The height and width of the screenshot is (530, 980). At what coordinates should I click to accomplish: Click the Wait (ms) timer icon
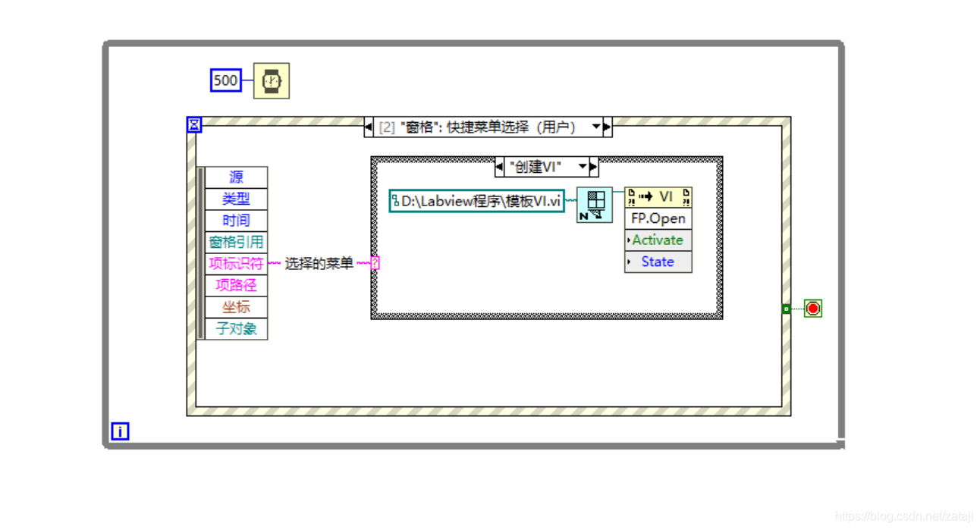coord(272,80)
